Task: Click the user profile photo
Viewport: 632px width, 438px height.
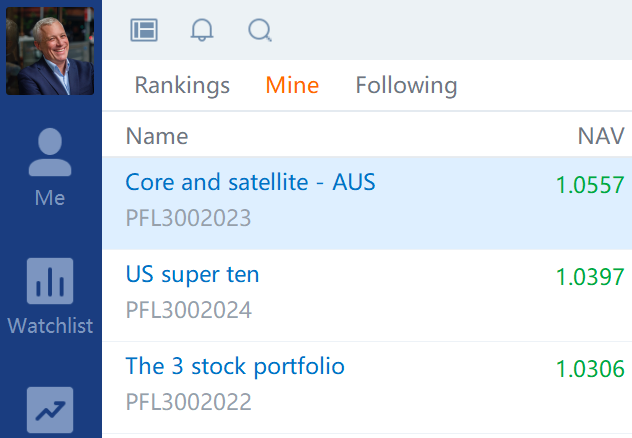Action: click(x=50, y=51)
